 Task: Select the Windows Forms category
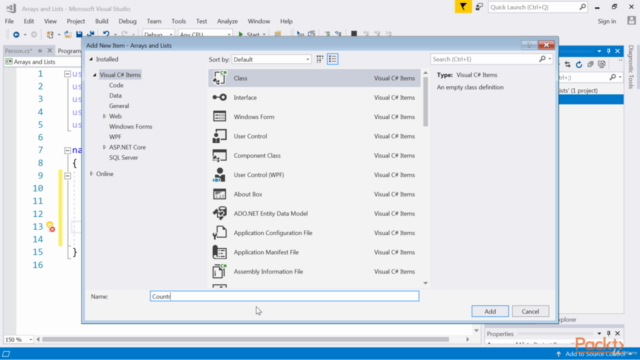131,127
